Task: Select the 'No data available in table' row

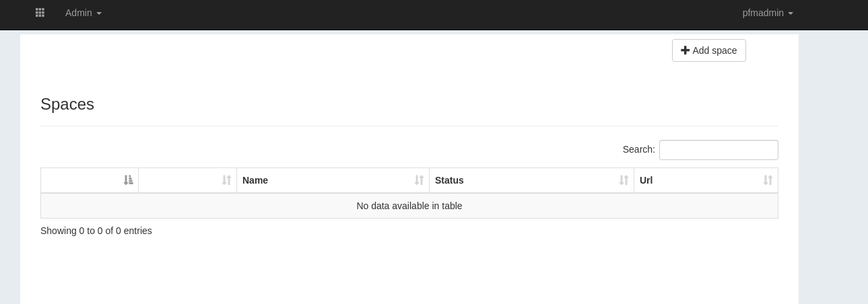Action: [x=409, y=206]
